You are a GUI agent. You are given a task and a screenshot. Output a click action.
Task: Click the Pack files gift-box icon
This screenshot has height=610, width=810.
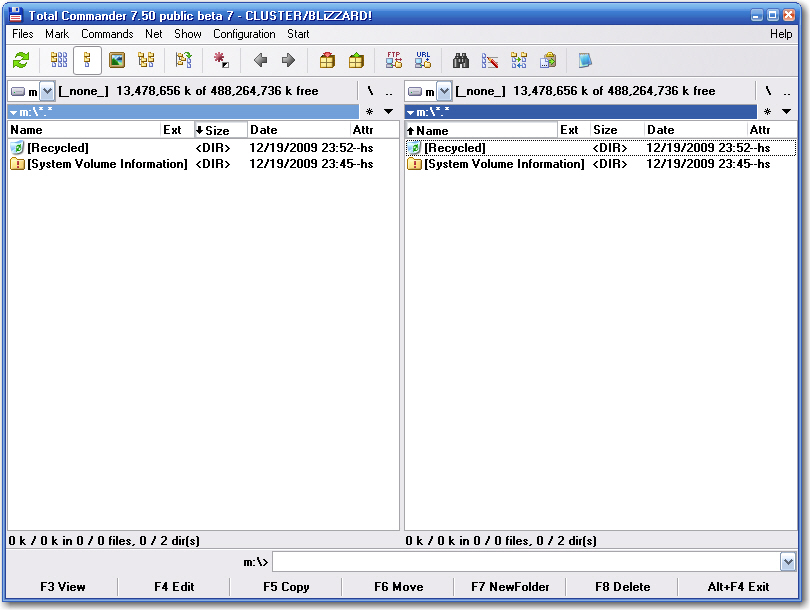[x=327, y=61]
